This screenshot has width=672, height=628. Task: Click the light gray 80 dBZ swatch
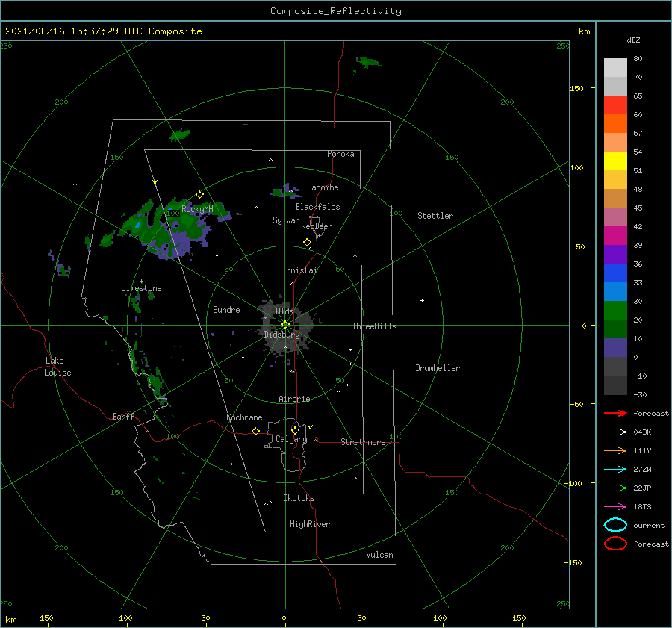pyautogui.click(x=615, y=68)
